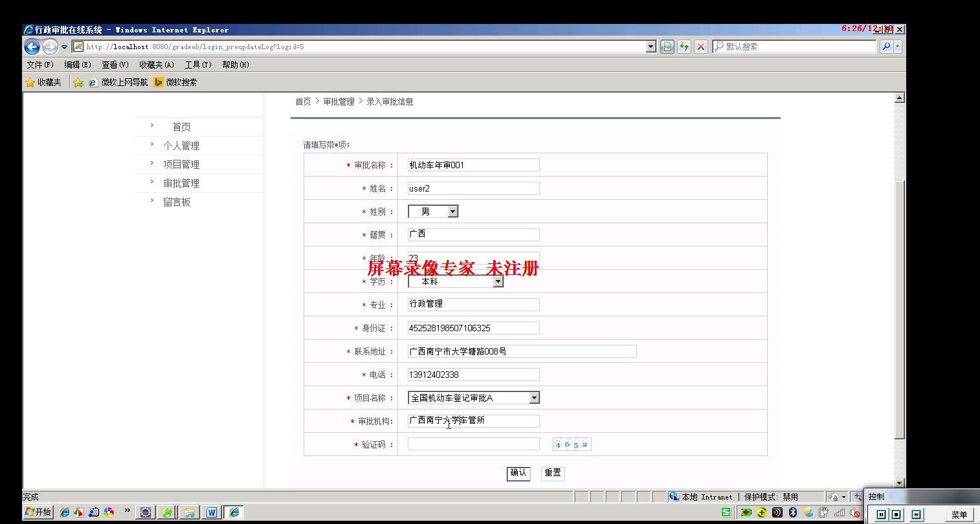
Task: Switch to the folder explorer taskbar window
Action: (x=189, y=512)
